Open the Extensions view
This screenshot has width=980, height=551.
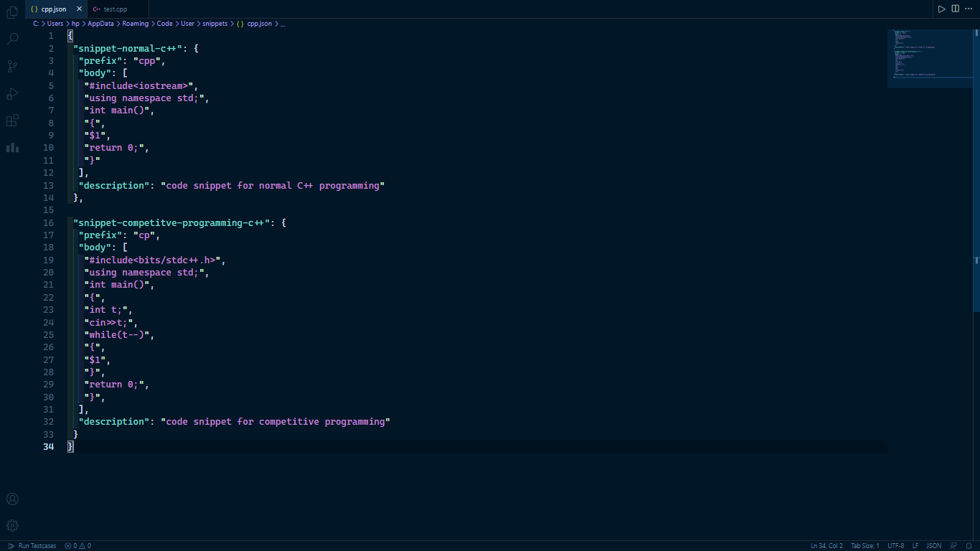click(x=12, y=121)
